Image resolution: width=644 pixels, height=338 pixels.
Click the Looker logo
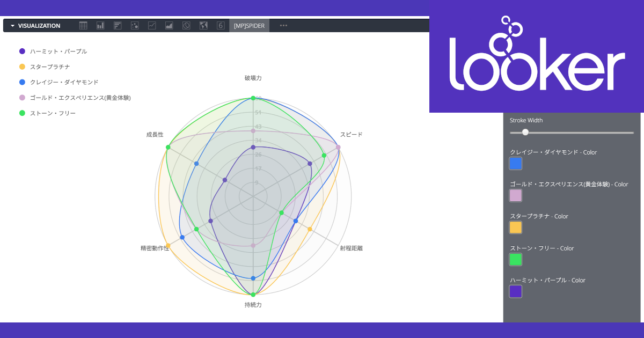(x=537, y=53)
